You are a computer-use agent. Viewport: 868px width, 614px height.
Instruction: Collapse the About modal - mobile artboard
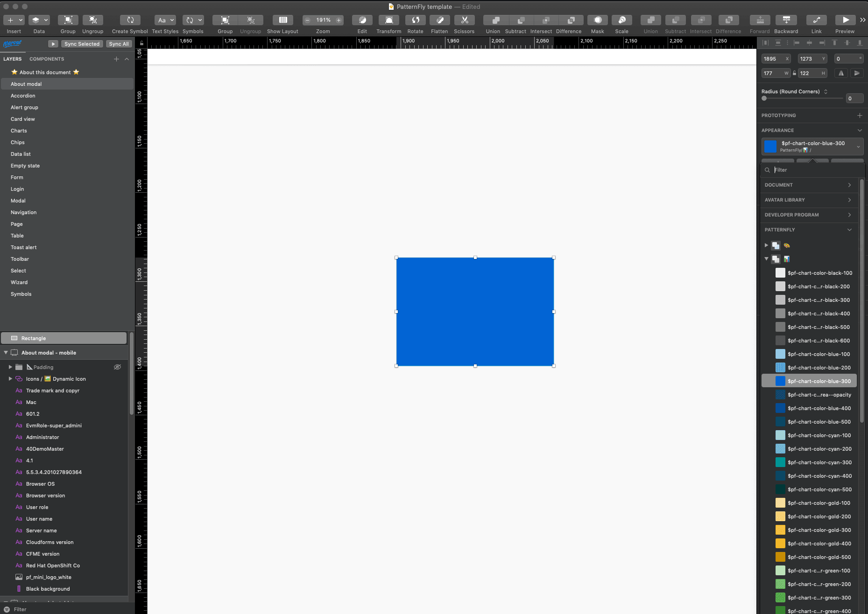click(x=6, y=353)
